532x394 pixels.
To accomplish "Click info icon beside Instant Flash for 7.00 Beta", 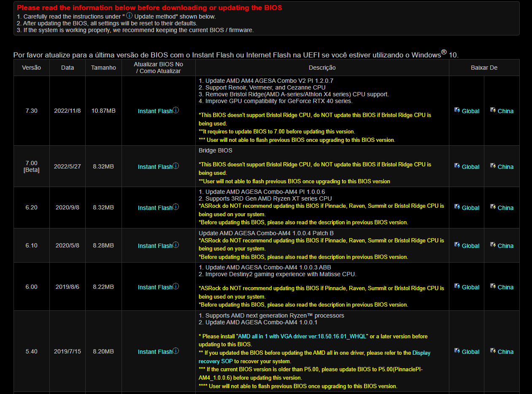I will (x=176, y=166).
